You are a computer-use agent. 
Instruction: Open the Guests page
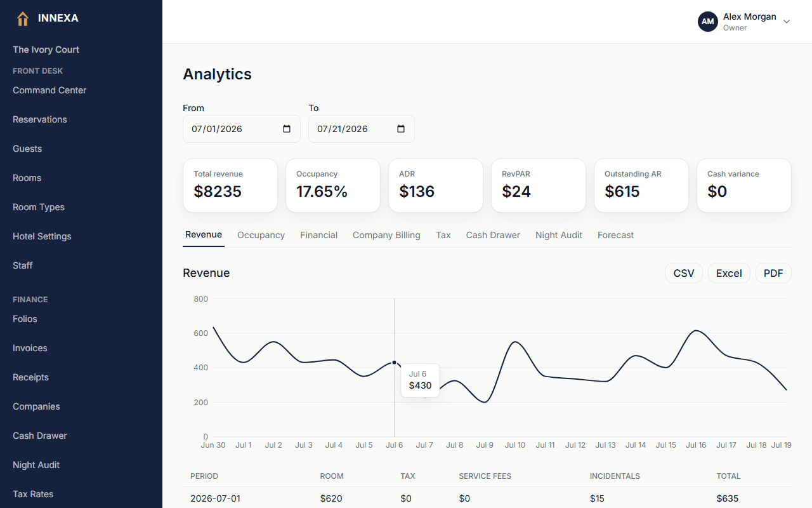(27, 149)
